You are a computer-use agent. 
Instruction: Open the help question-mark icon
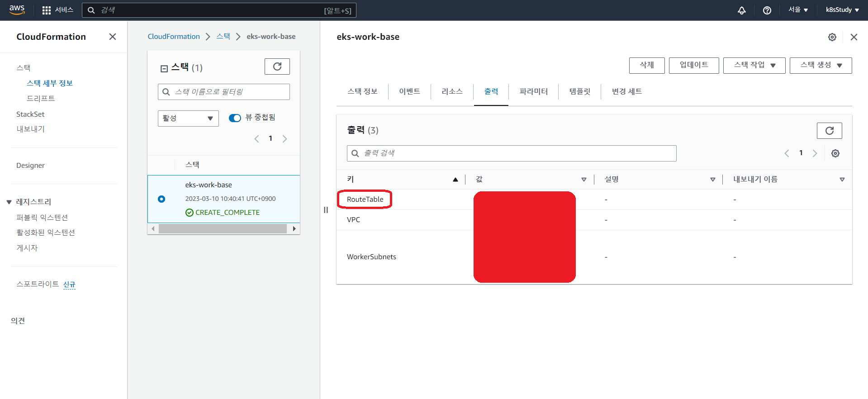[x=767, y=10]
